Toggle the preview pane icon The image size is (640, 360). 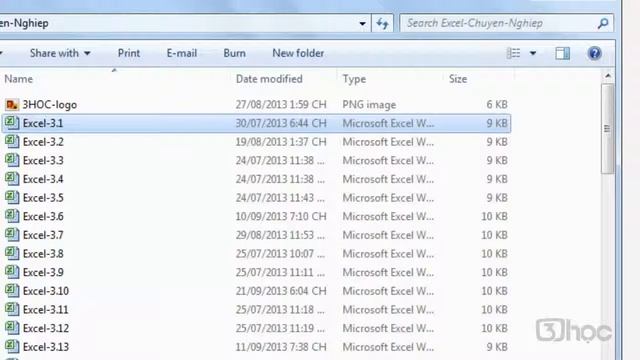(x=562, y=53)
